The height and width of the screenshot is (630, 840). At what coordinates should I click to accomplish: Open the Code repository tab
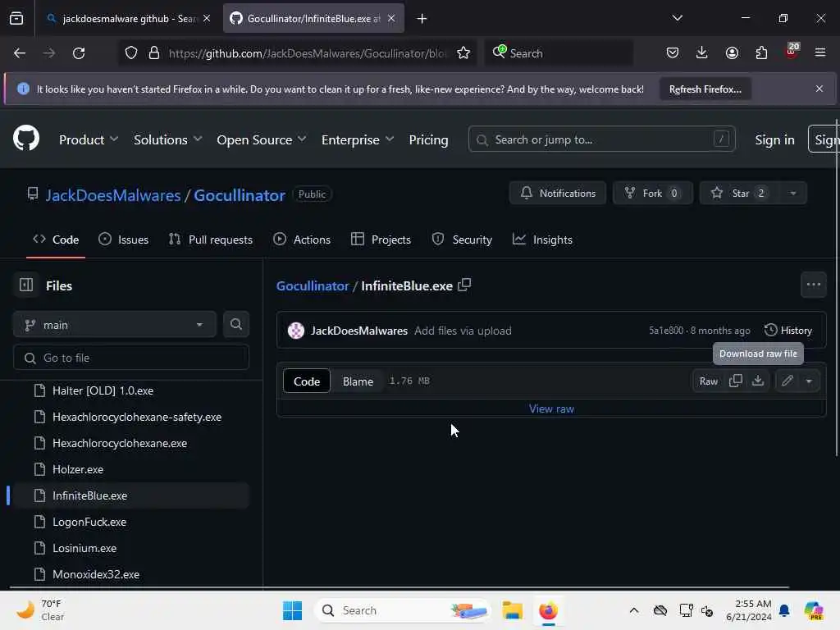coord(56,240)
